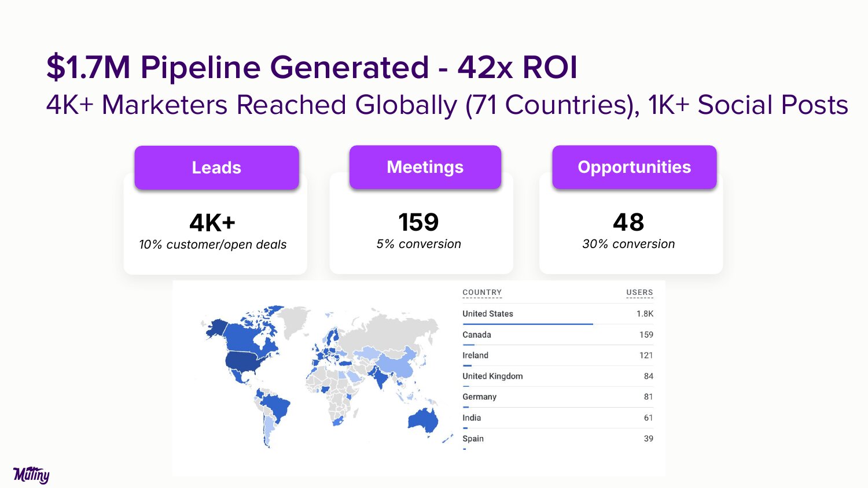Click the purple Opportunities header button
The height and width of the screenshot is (488, 868).
[x=634, y=167]
